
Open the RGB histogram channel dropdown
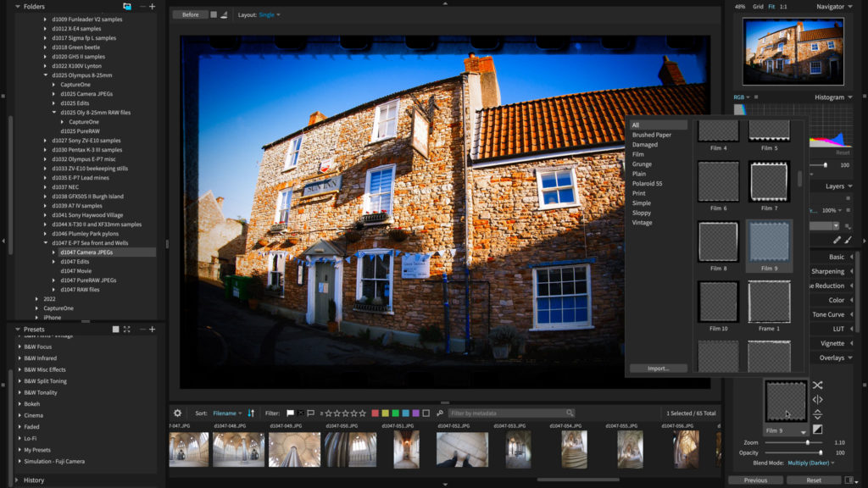742,97
